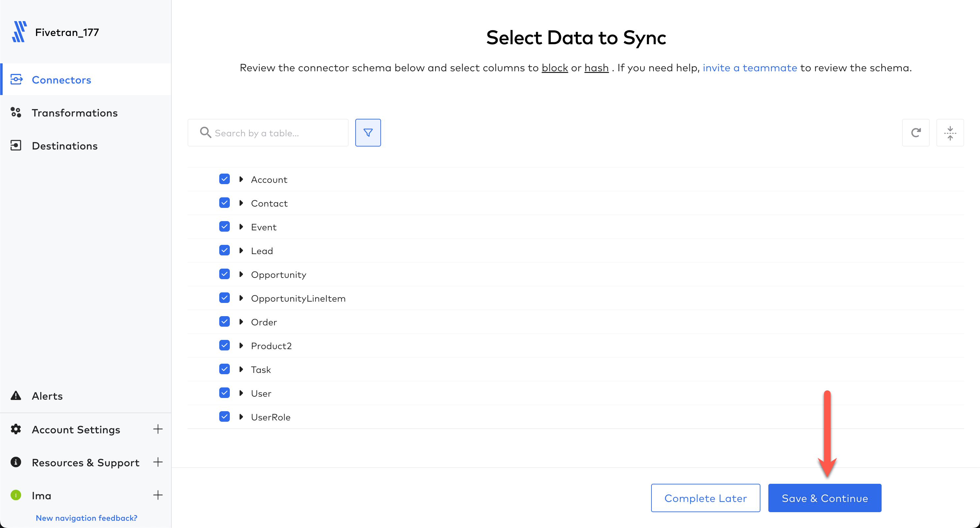
Task: Click Complete Later button
Action: click(706, 498)
